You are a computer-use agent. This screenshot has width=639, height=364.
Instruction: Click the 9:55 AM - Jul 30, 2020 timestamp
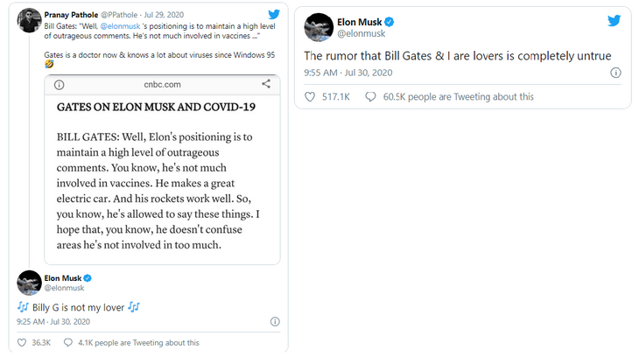click(x=348, y=72)
